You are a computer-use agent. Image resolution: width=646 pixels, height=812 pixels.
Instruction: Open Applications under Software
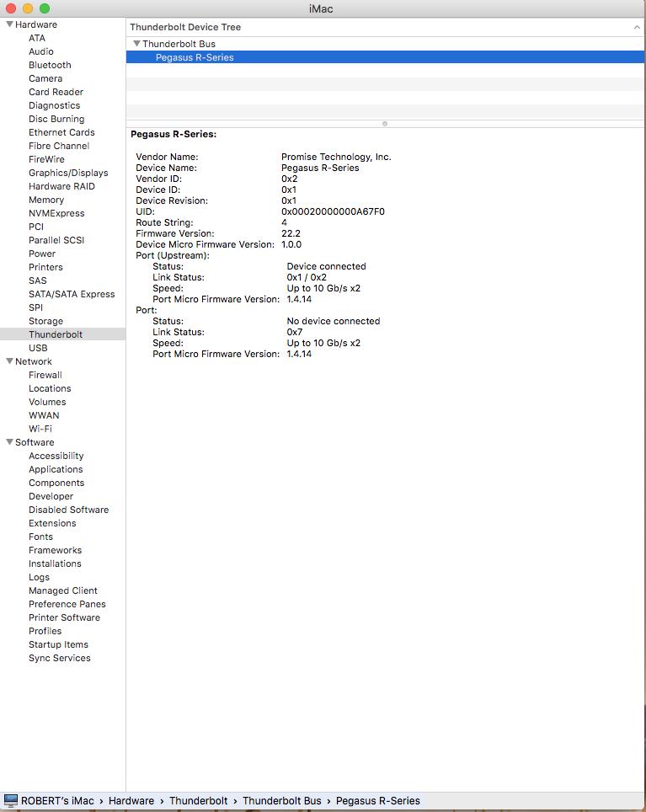[x=56, y=469]
